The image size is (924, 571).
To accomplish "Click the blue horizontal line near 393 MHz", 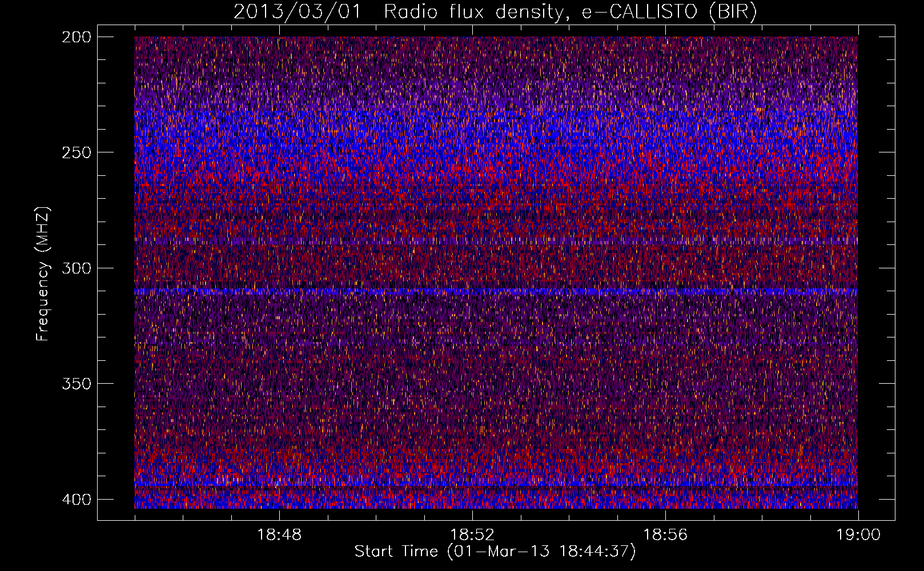I will (496, 484).
